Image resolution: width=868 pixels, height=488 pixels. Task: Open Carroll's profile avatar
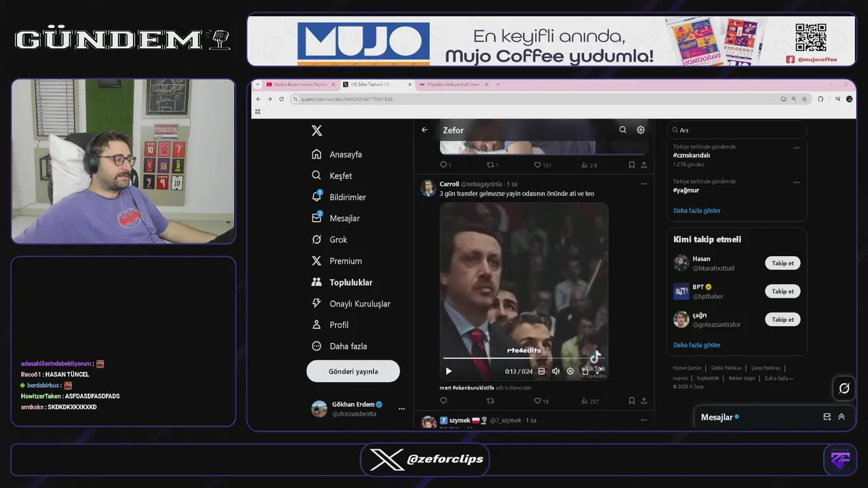click(x=428, y=188)
